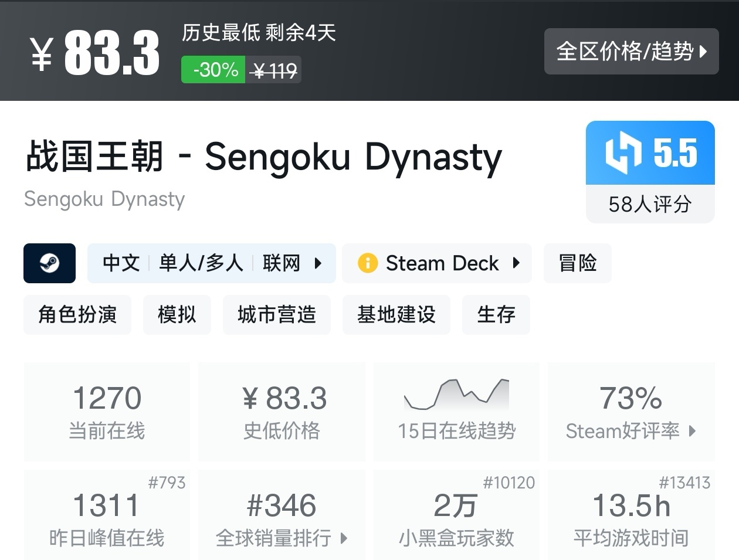This screenshot has width=739, height=560.
Task: Click the yellow Steam Deck info icon
Action: pos(368,263)
